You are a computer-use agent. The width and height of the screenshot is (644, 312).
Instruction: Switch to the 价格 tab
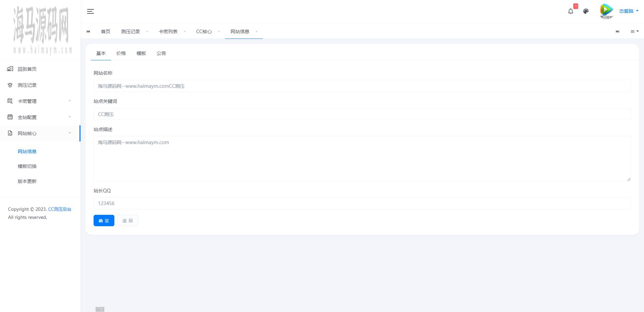point(121,53)
